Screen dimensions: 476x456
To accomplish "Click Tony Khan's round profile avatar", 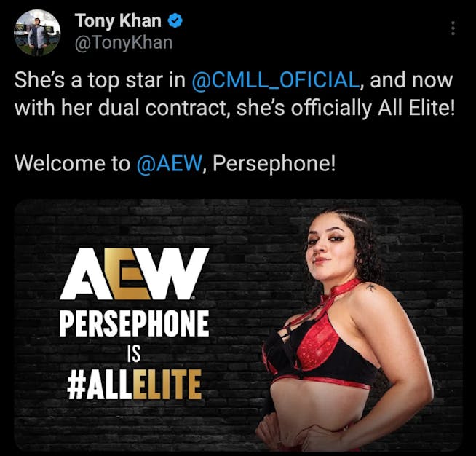I will 37,33.
